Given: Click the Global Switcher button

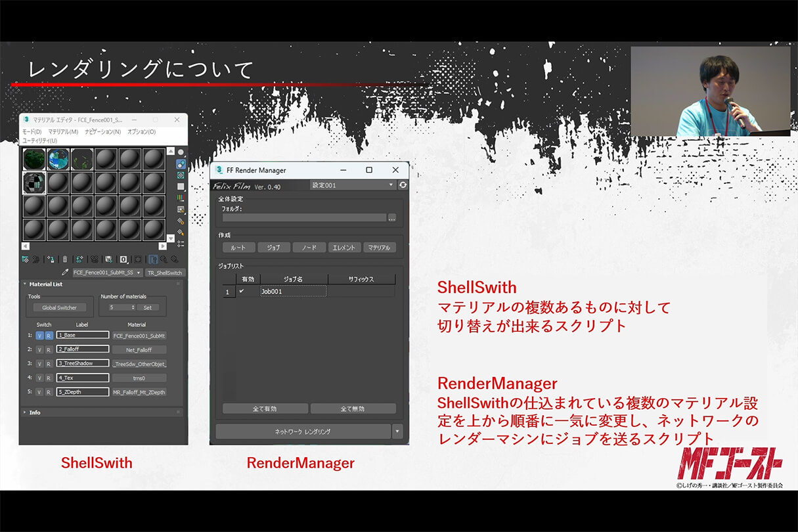Looking at the screenshot, I should [x=59, y=307].
